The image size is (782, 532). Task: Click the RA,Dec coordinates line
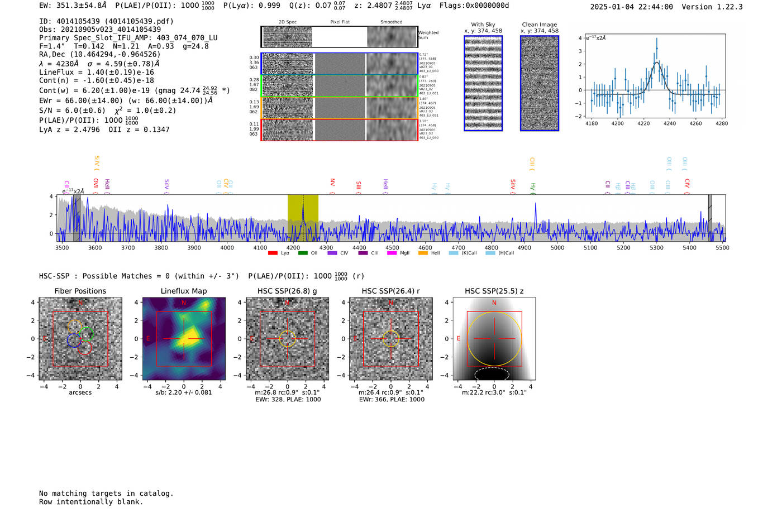[x=99, y=55]
